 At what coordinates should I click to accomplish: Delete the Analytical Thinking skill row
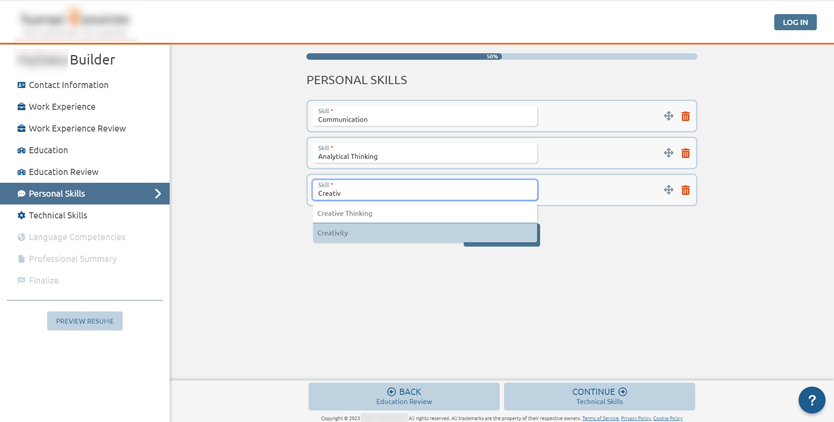685,153
